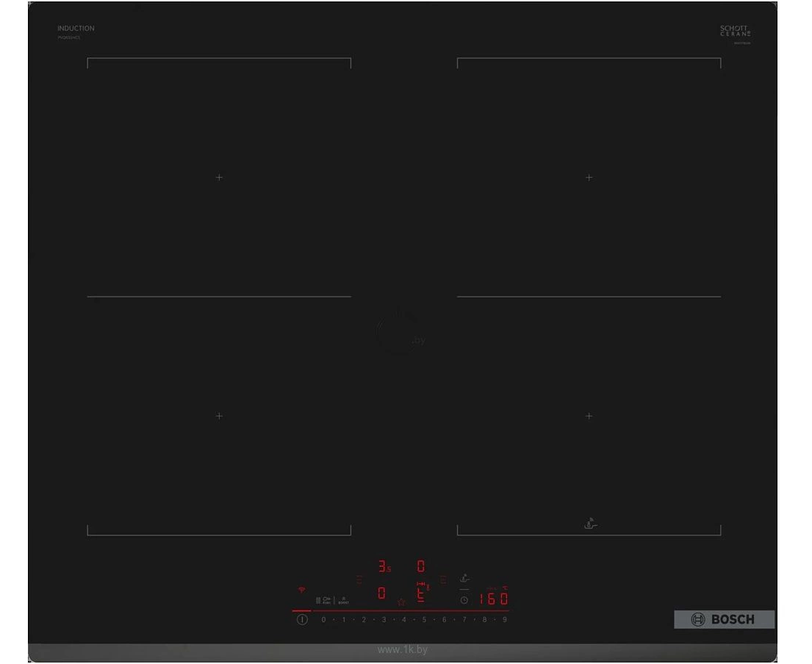Tap the pan symbol on bottom-right cooking zone
The width and height of the screenshot is (812, 664).
pyautogui.click(x=590, y=524)
